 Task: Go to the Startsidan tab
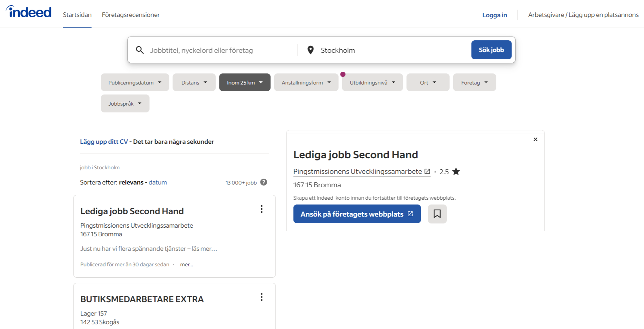tap(77, 15)
